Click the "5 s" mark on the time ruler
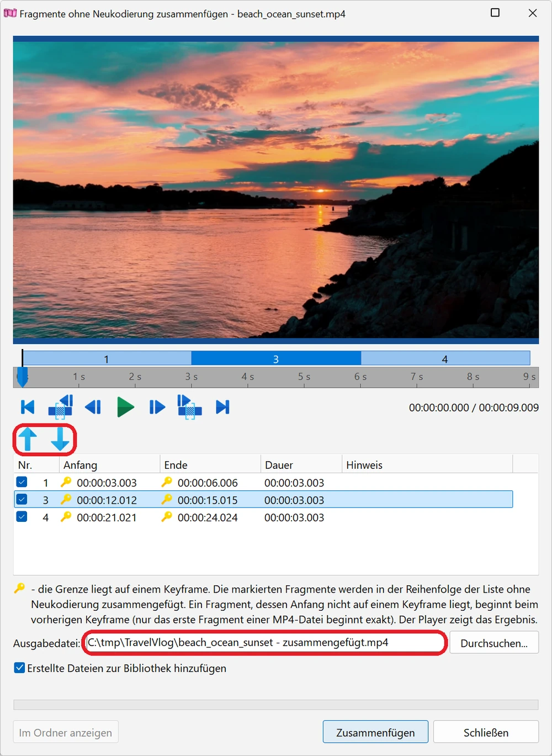552x756 pixels. coord(304,377)
